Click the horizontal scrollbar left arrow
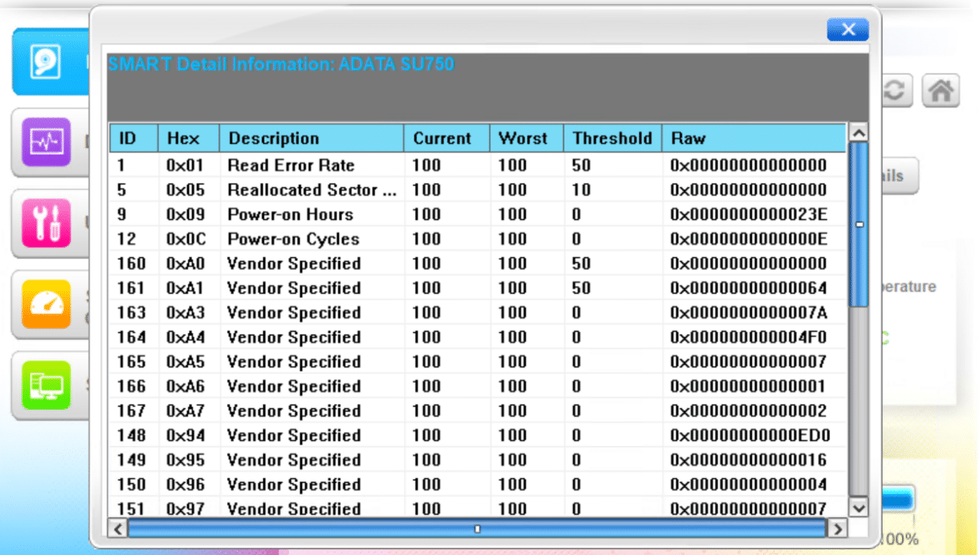Viewport: 980px width, 555px height. pos(118,529)
